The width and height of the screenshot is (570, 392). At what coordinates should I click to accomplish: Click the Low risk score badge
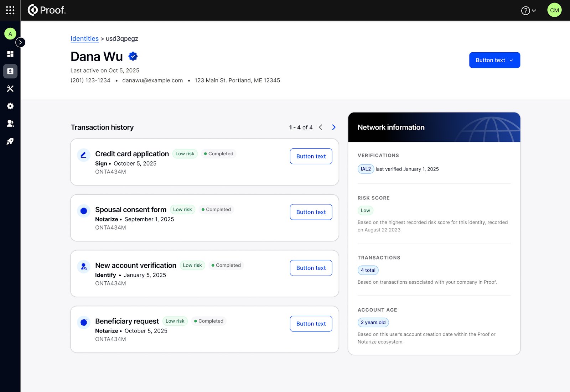coord(366,210)
